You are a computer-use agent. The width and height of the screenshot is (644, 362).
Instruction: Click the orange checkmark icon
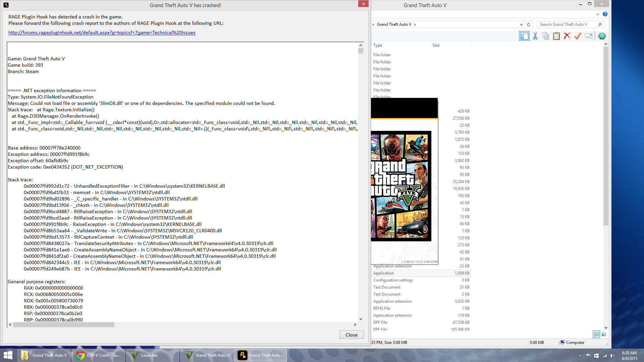coord(578,36)
